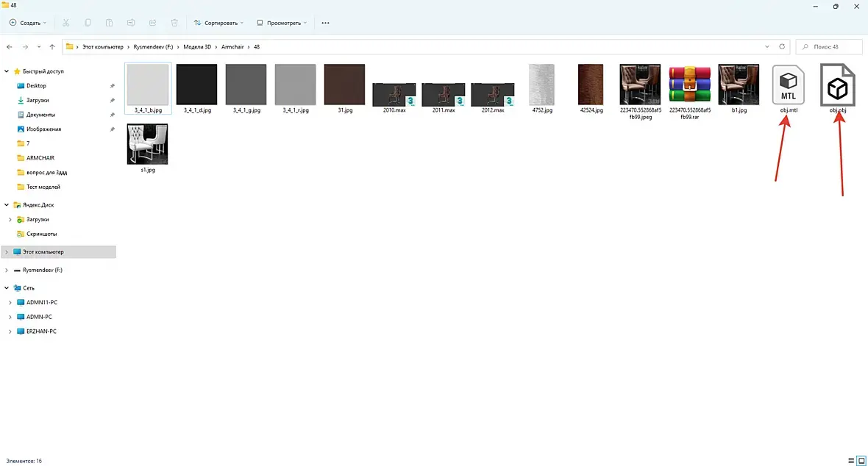Open folder 7 in sidebar
The image size is (868, 466).
[28, 143]
